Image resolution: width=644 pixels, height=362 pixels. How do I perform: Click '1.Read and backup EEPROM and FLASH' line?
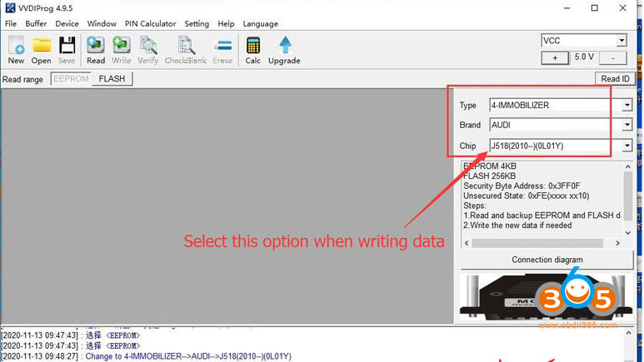[542, 216]
